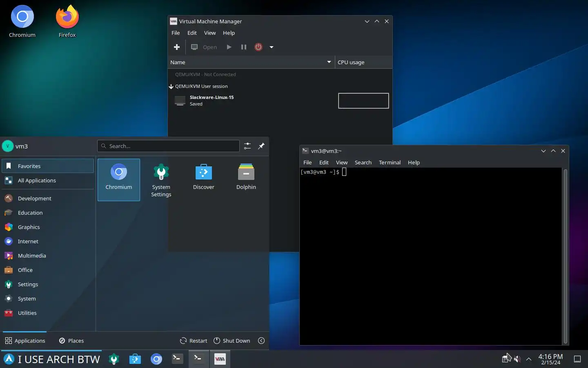Viewport: 588px width, 368px height.
Task: Open Graphics category in launcher
Action: (48, 227)
